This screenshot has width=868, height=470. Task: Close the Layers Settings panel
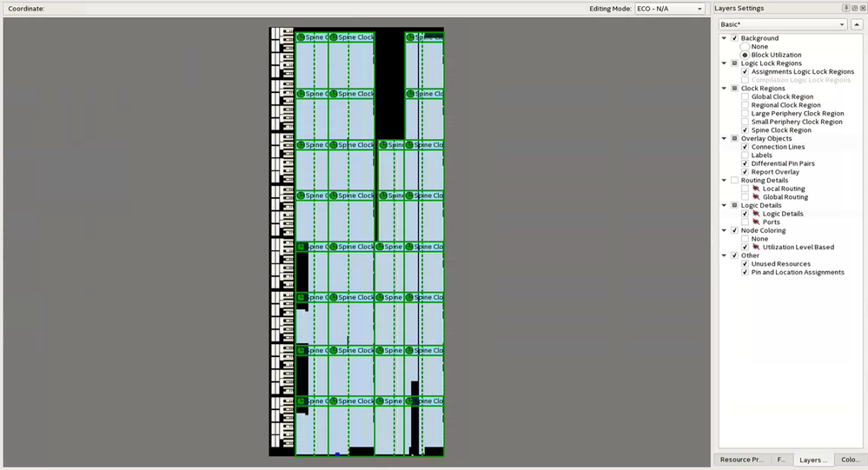[x=863, y=9]
